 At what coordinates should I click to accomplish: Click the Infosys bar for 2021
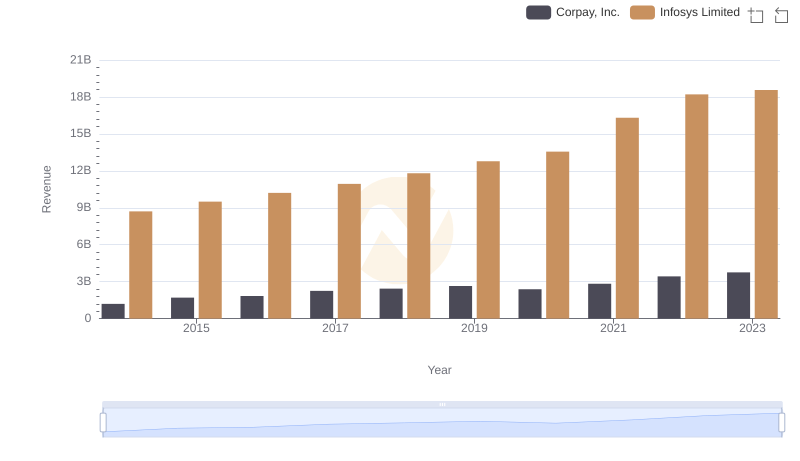627,218
